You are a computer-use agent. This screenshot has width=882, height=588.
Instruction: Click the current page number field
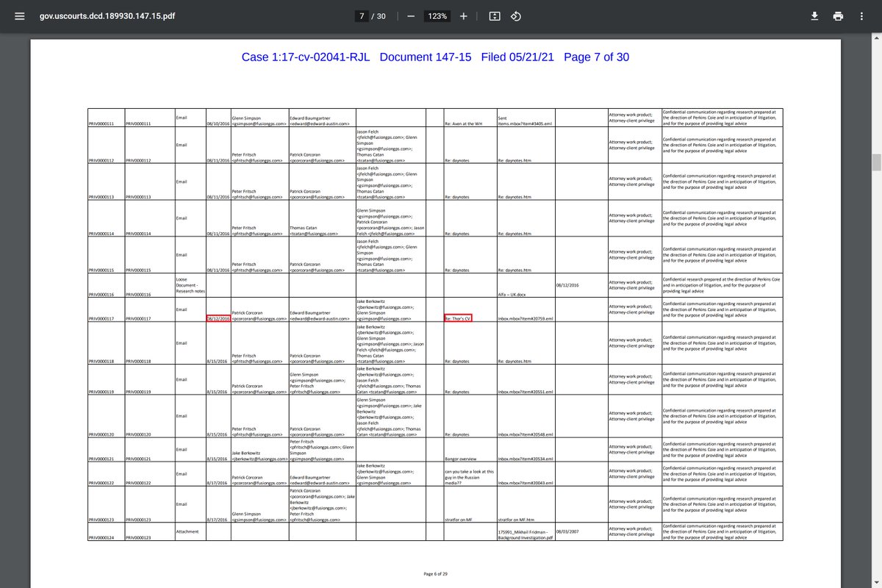point(361,16)
